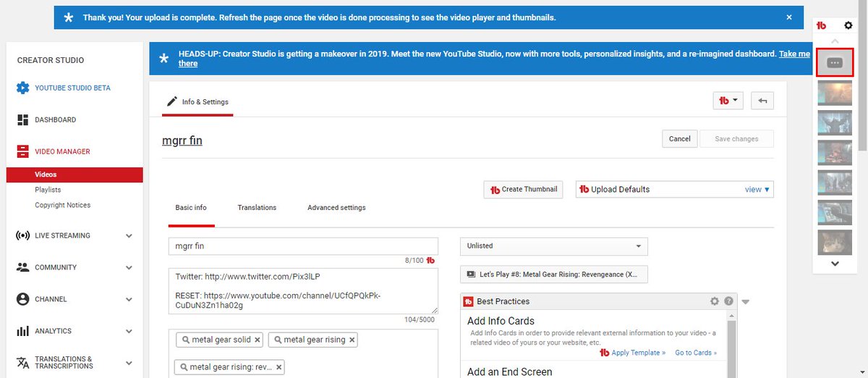This screenshot has height=378, width=868.
Task: Click the asterisk icon in heads-up banner
Action: point(163,59)
